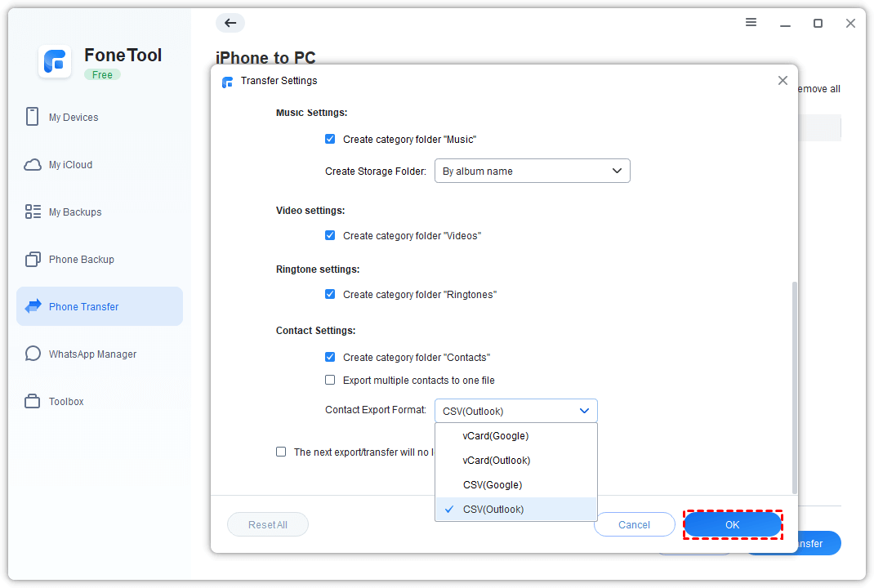Open WhatsApp Manager chat icon
The image size is (874, 588).
click(33, 354)
